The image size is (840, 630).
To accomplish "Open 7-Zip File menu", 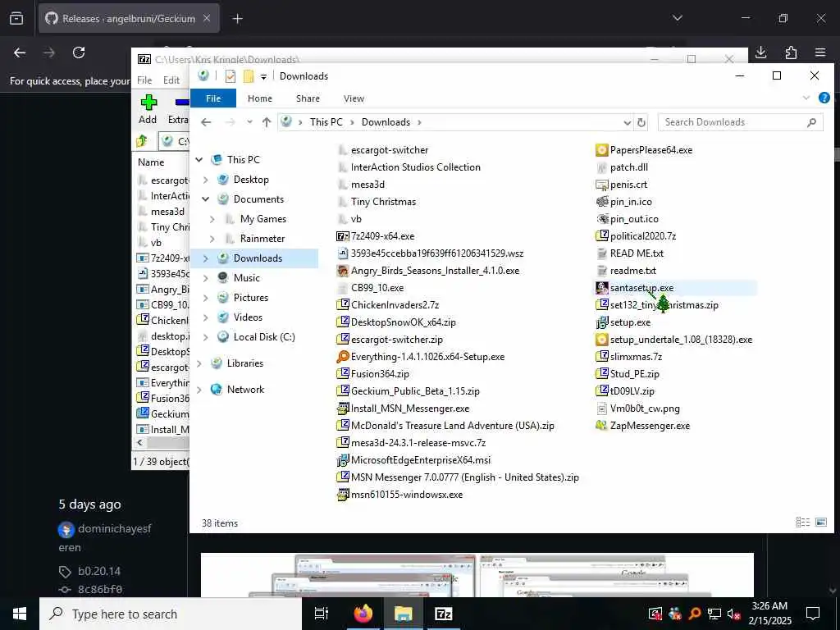I will [x=144, y=80].
